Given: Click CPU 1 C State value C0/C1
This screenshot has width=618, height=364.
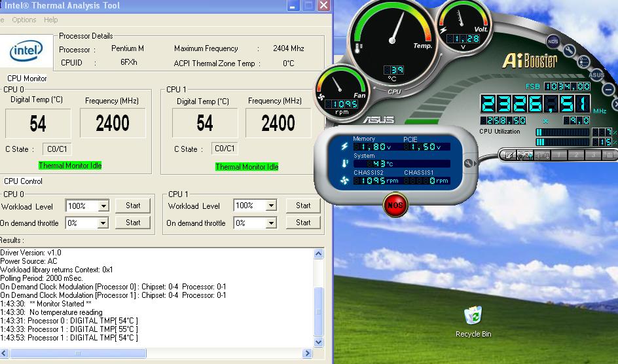Looking at the screenshot, I should point(225,148).
